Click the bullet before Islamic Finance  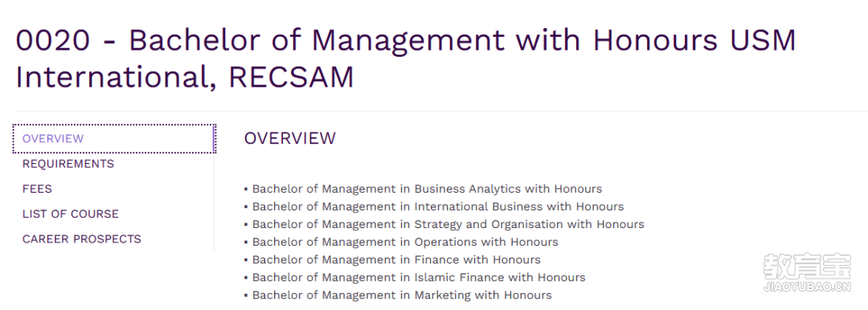coord(246,278)
